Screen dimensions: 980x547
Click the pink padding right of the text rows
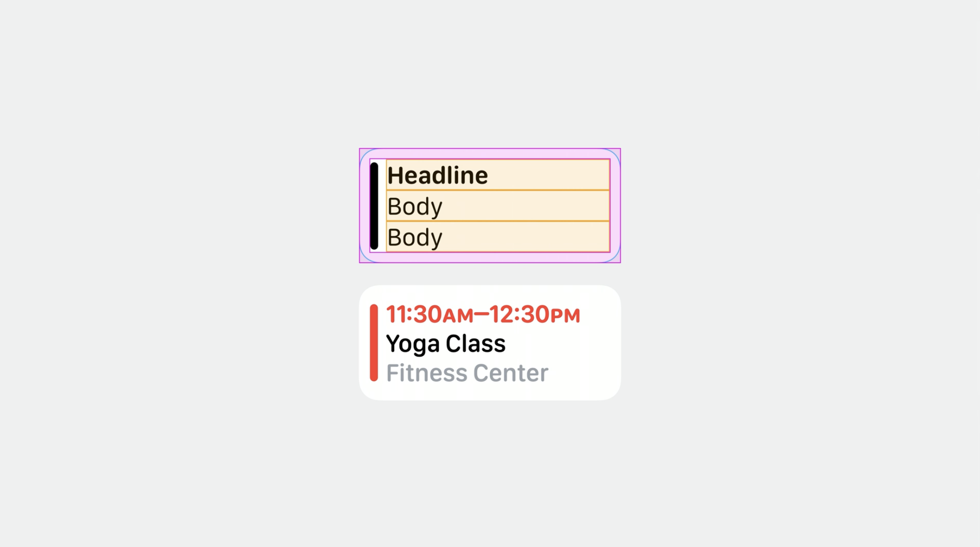point(615,206)
